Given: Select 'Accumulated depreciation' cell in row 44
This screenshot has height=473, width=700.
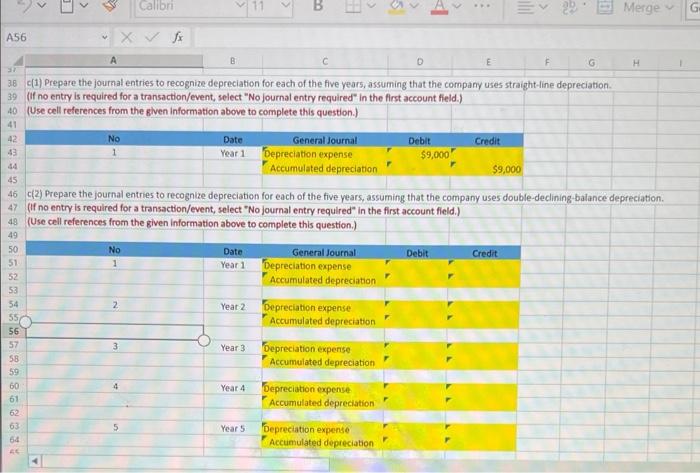Looking at the screenshot, I should point(325,168).
